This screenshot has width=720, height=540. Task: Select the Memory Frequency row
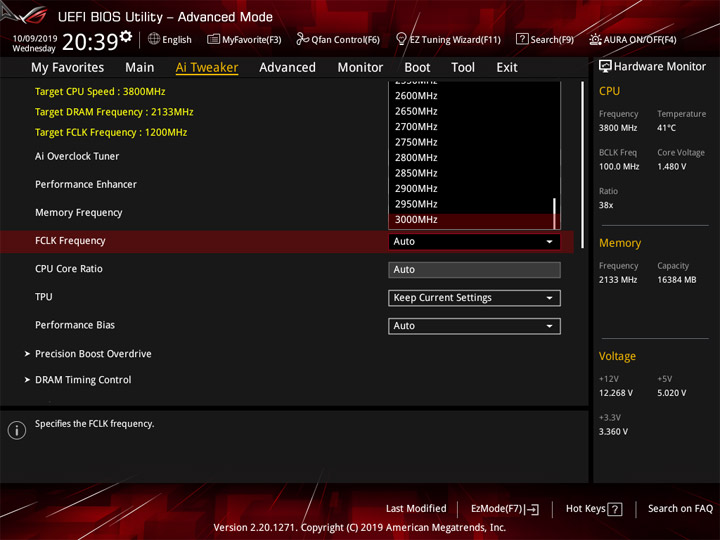(x=79, y=213)
